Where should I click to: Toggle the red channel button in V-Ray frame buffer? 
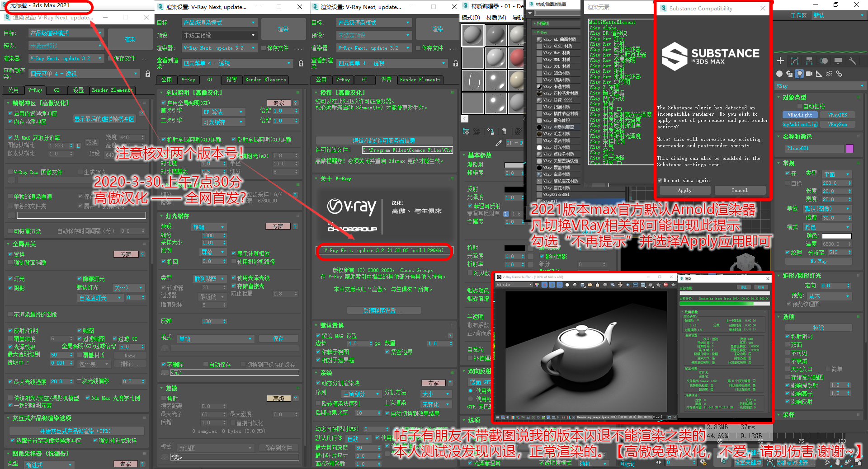(545, 286)
